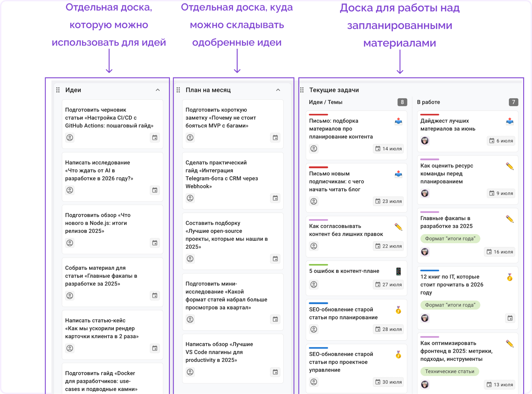The height and width of the screenshot is (394, 532).
Task: Collapse the Идеи board with chevron
Action: (x=158, y=90)
